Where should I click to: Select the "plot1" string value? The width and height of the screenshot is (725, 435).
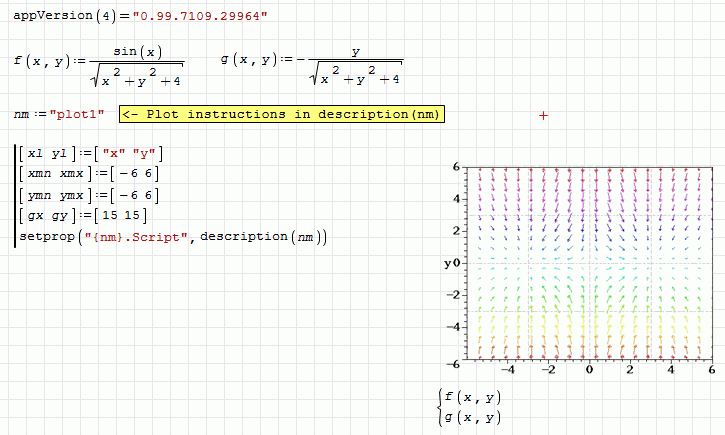(x=78, y=115)
